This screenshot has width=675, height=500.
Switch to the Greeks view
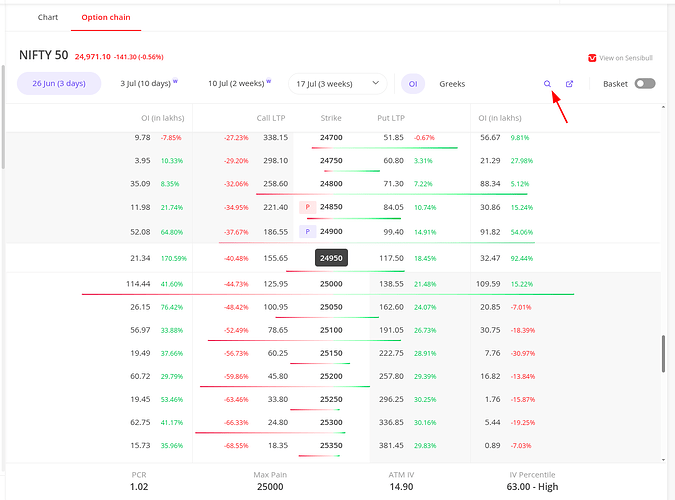452,84
